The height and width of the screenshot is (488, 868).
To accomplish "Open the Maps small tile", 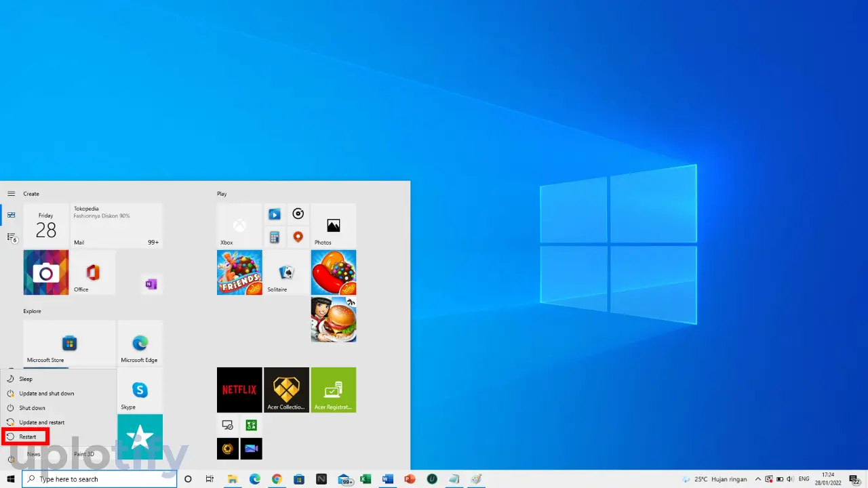I will (298, 237).
